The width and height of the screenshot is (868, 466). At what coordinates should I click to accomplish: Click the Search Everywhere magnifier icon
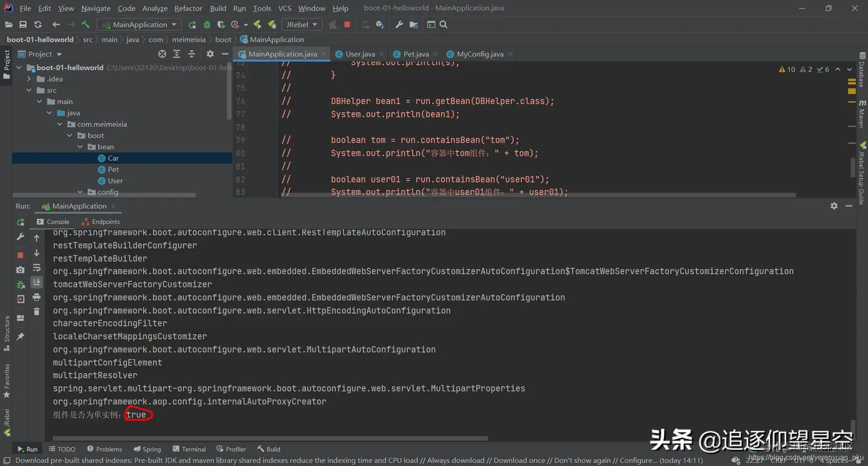tap(444, 25)
